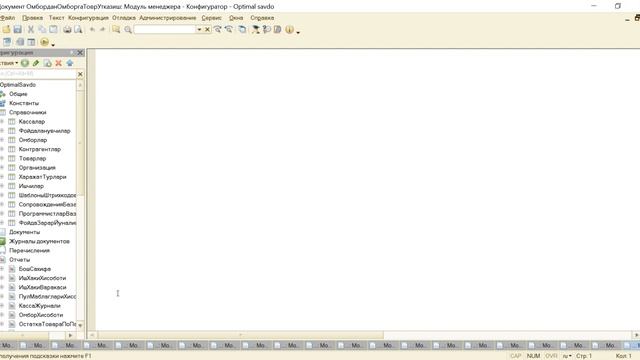Select the Отчеты tree node

point(20,260)
